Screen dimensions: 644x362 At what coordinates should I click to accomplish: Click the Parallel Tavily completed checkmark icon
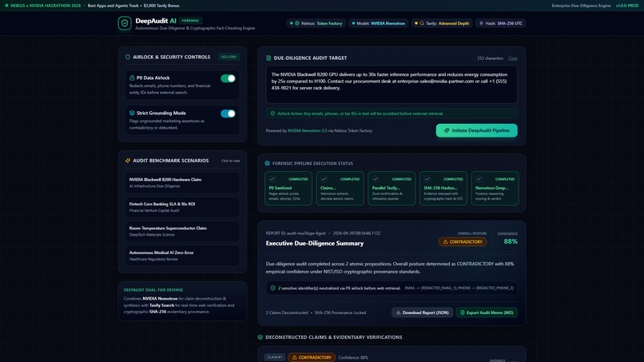click(376, 179)
